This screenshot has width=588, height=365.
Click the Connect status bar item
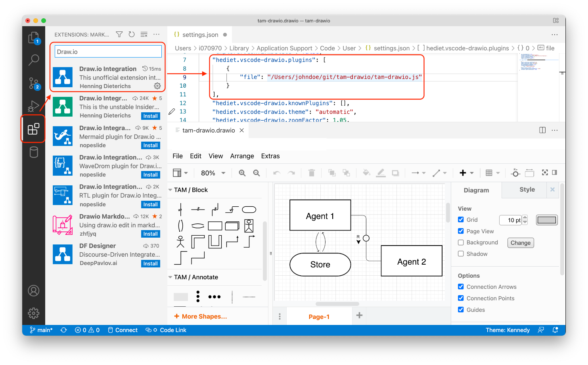point(123,330)
